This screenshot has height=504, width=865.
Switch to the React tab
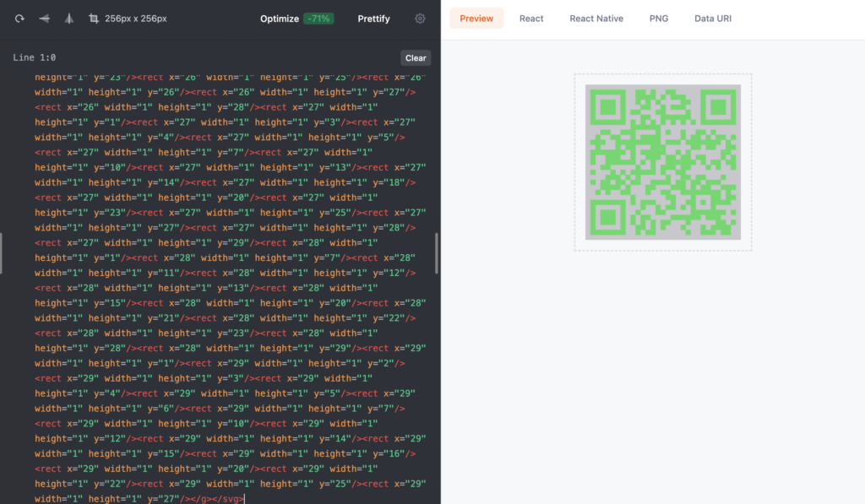(531, 19)
